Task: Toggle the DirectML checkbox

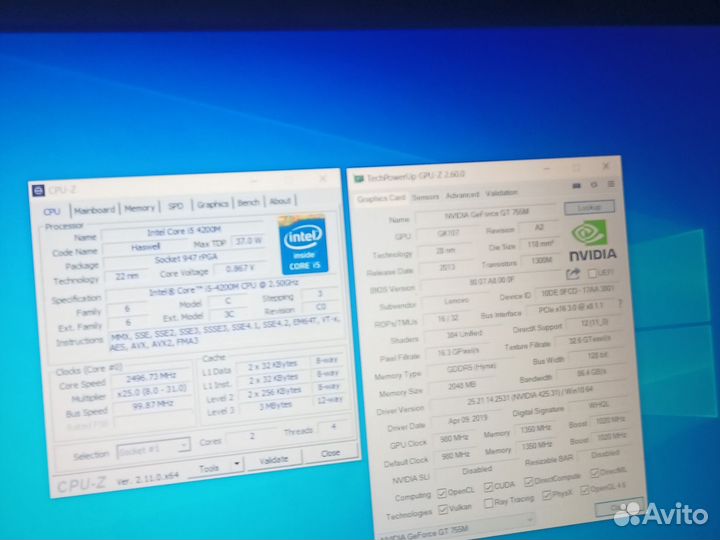Action: [595, 472]
